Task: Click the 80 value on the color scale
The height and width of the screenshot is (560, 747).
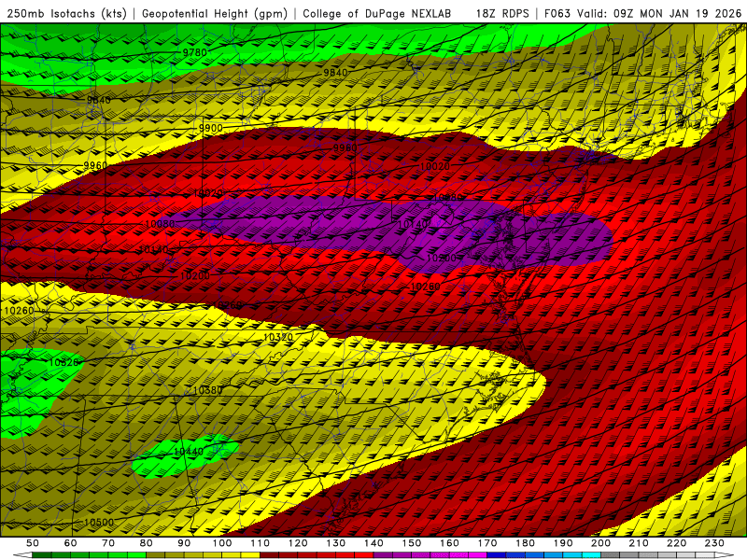Action: pyautogui.click(x=147, y=543)
